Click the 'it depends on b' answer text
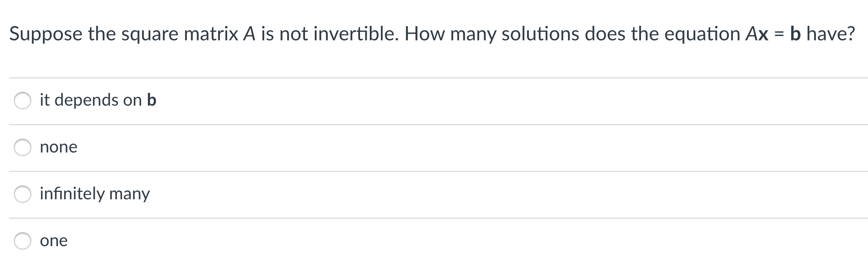The image size is (868, 263). tap(98, 100)
